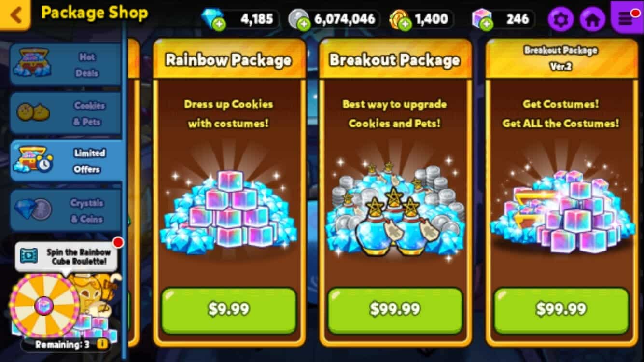Go back using the orange arrow button
The height and width of the screenshot is (362, 644).
pos(14,14)
